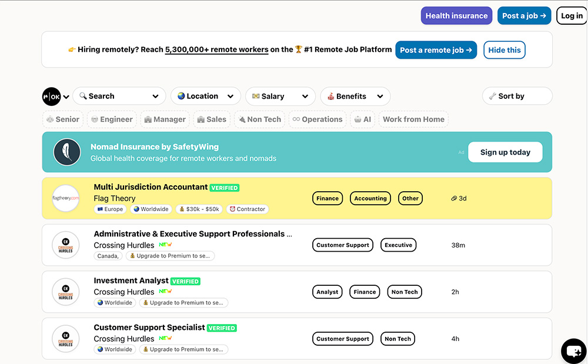This screenshot has height=364, width=588.
Task: Select the Non Tech filter tag
Action: pos(260,119)
